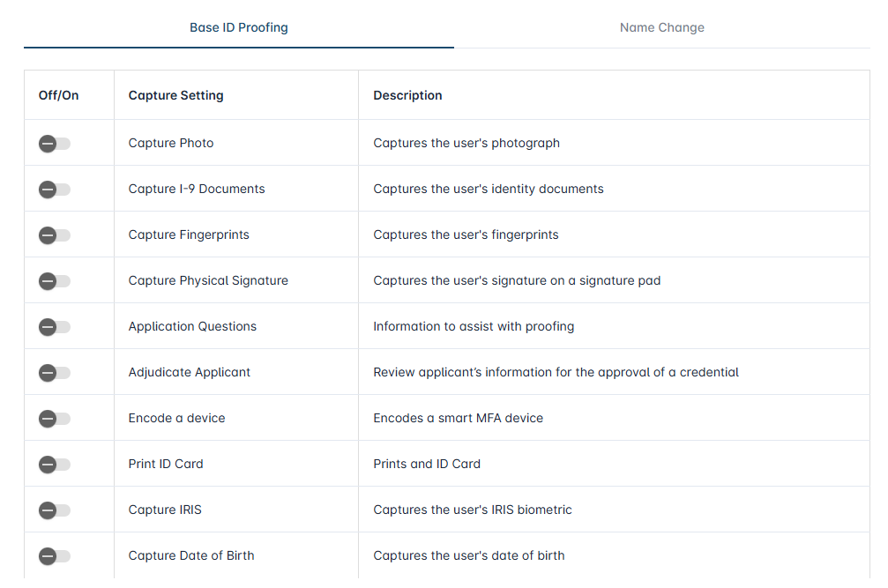Click the Description column header
The height and width of the screenshot is (588, 888).
(407, 95)
